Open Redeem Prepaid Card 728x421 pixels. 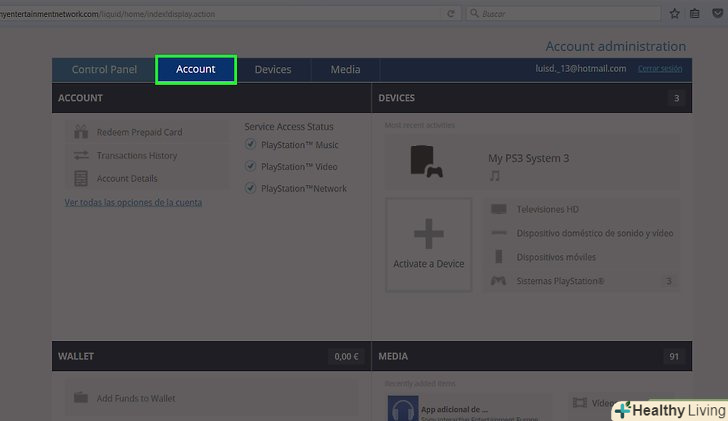pyautogui.click(x=139, y=132)
